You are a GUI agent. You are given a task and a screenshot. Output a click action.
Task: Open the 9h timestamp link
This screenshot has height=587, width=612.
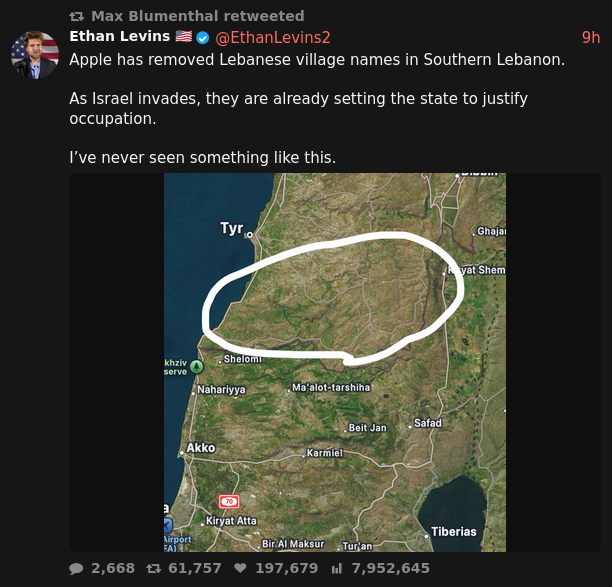pyautogui.click(x=591, y=37)
